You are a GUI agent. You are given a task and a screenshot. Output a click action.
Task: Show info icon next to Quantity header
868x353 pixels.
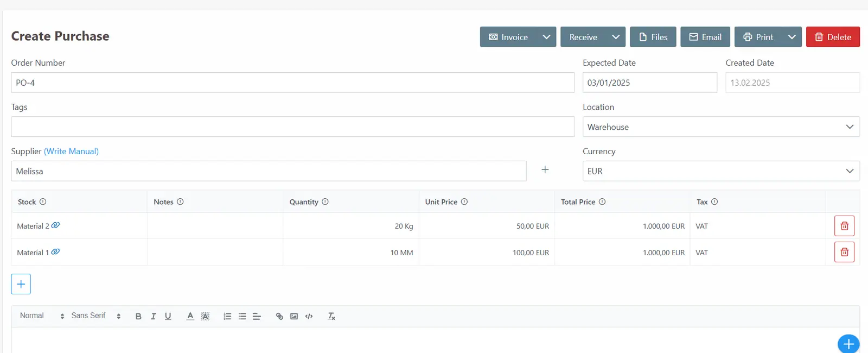click(x=325, y=201)
